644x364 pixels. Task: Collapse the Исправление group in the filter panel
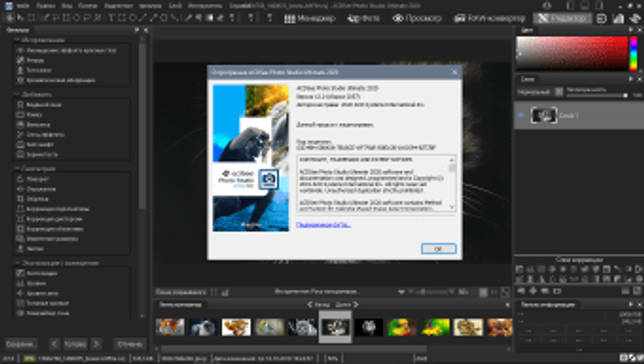click(17, 40)
